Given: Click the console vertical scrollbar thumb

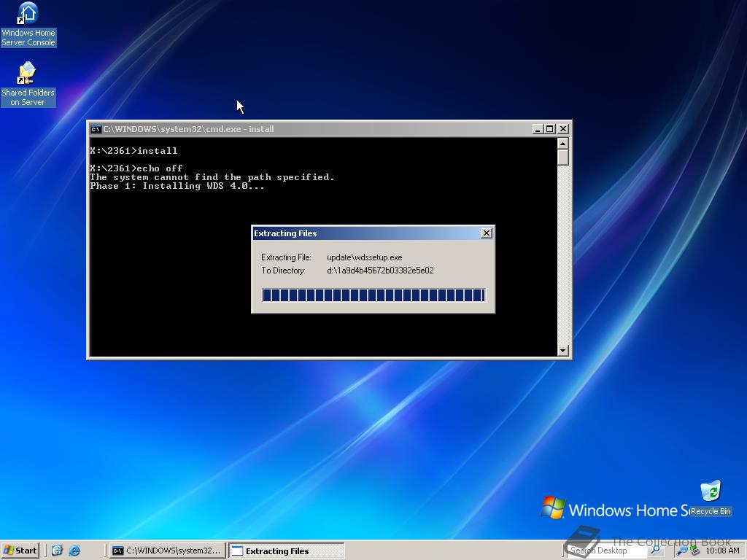Looking at the screenshot, I should tap(562, 157).
